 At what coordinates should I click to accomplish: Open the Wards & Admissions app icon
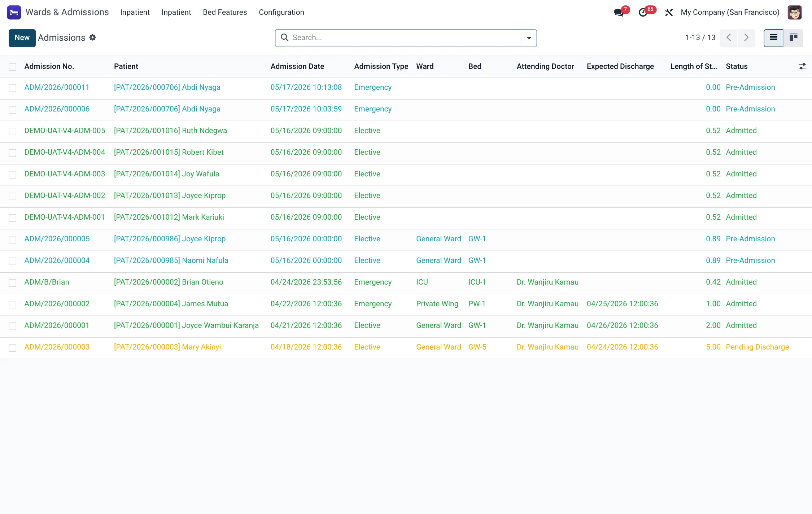point(14,12)
